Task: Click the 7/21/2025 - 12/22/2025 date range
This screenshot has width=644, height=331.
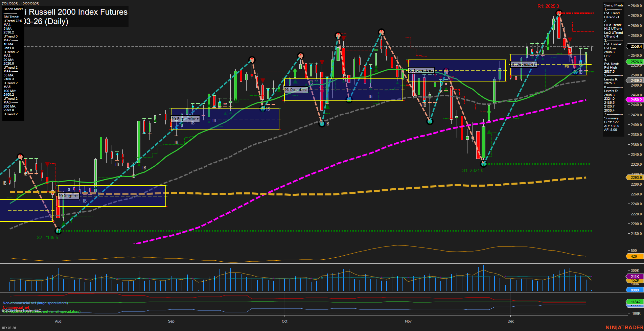Action: (x=20, y=3)
